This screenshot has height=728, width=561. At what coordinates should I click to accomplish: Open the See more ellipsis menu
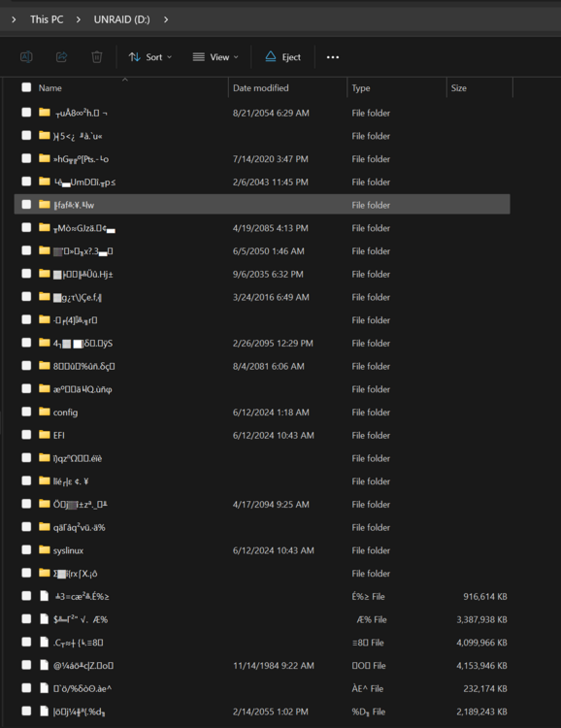pos(333,57)
